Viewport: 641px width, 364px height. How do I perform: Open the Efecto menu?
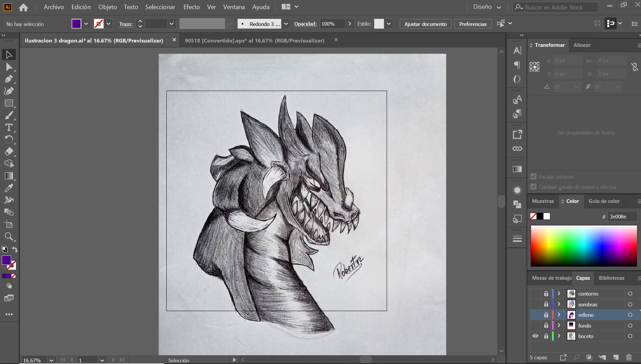192,7
